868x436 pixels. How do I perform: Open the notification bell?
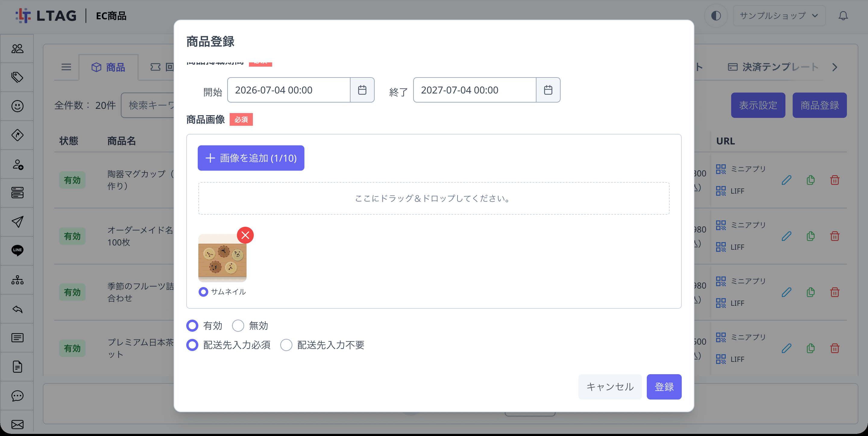[x=843, y=15]
